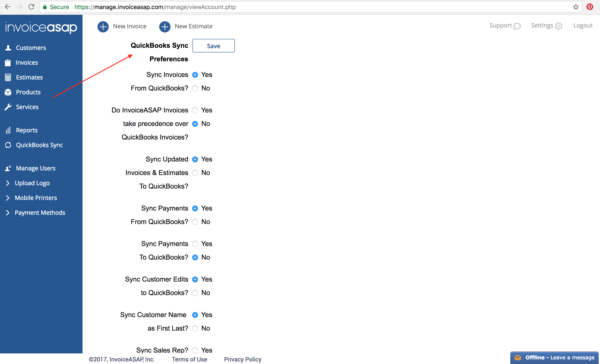Reload the page with the refresh icon
The image size is (600, 364).
pos(31,7)
